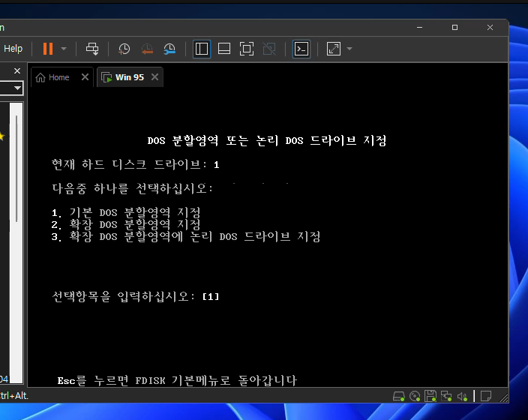Screen dimensions: 528x420
Task: Maximize the VMware window
Action: [454, 27]
